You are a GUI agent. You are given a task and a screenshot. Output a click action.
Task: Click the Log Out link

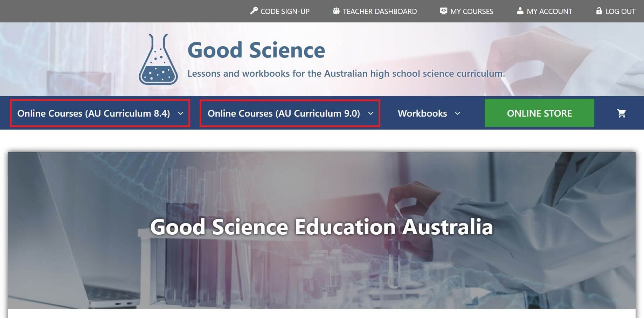tap(621, 11)
